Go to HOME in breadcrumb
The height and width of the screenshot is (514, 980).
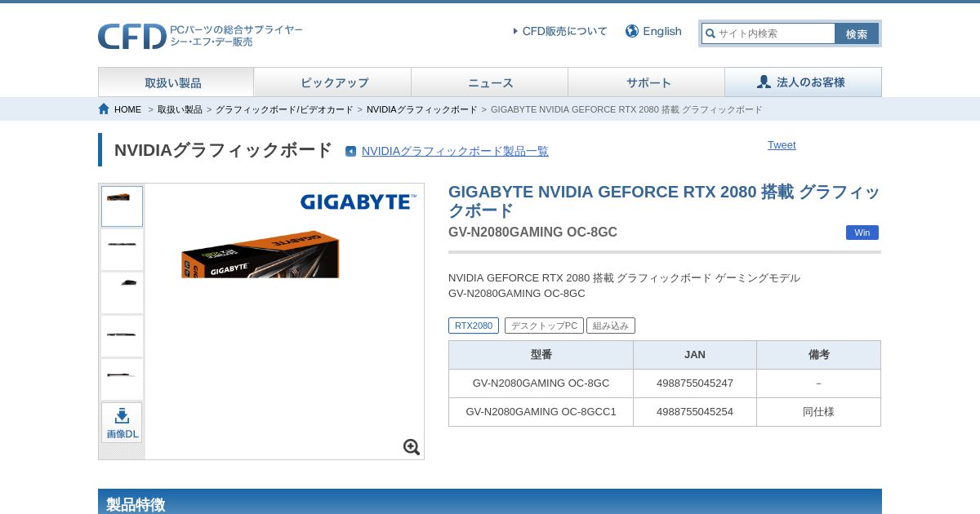[x=127, y=109]
